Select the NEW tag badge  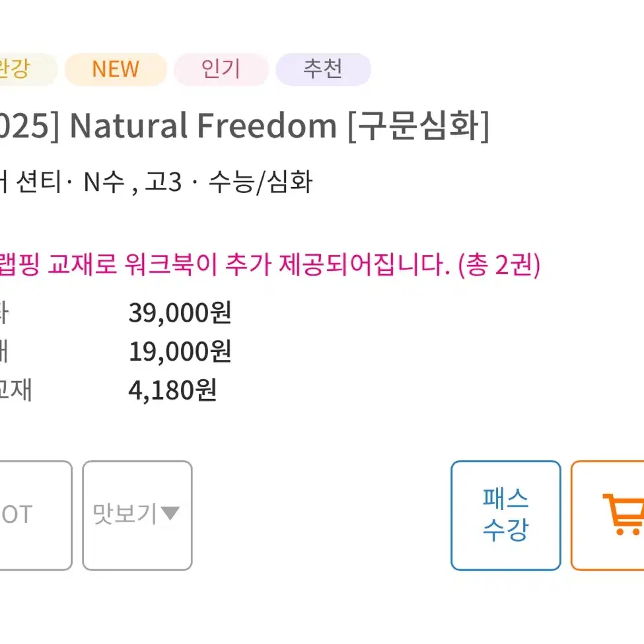[116, 69]
